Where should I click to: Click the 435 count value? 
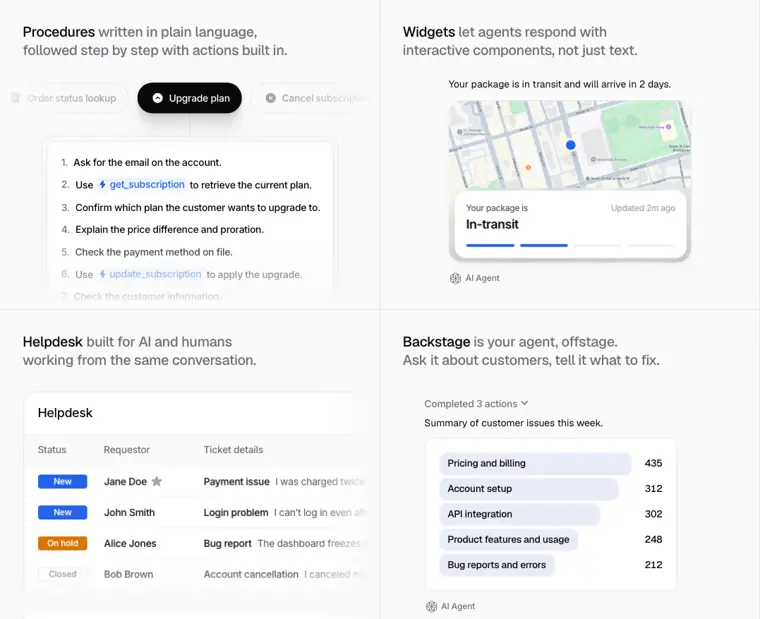(653, 463)
